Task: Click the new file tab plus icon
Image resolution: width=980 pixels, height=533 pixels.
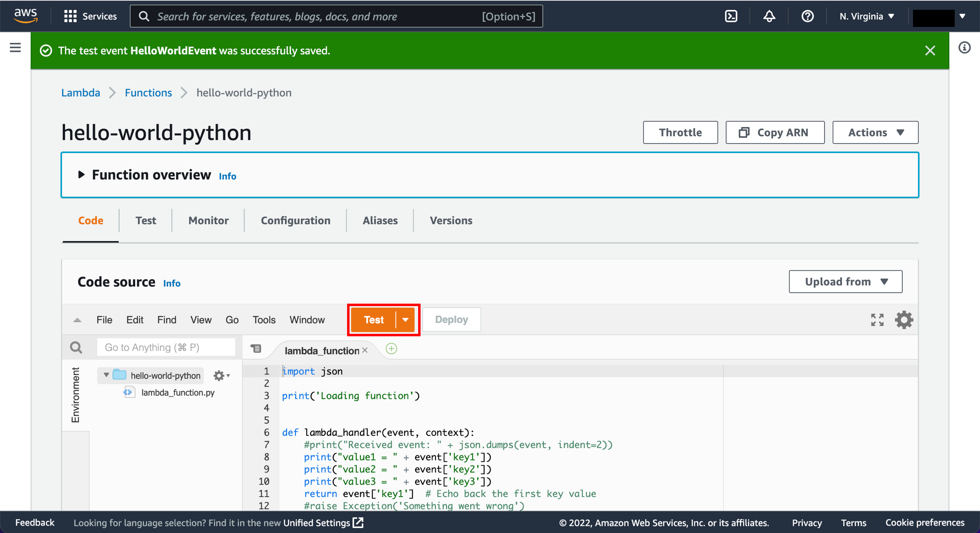Action: click(x=391, y=348)
